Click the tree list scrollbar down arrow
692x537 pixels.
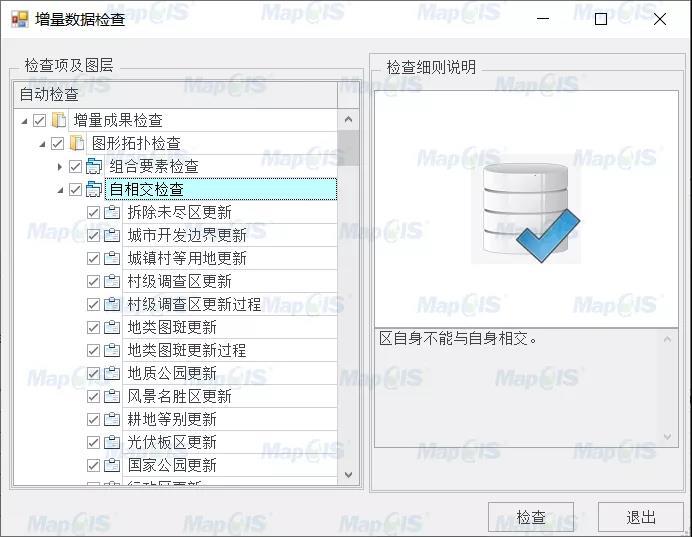pyautogui.click(x=348, y=476)
